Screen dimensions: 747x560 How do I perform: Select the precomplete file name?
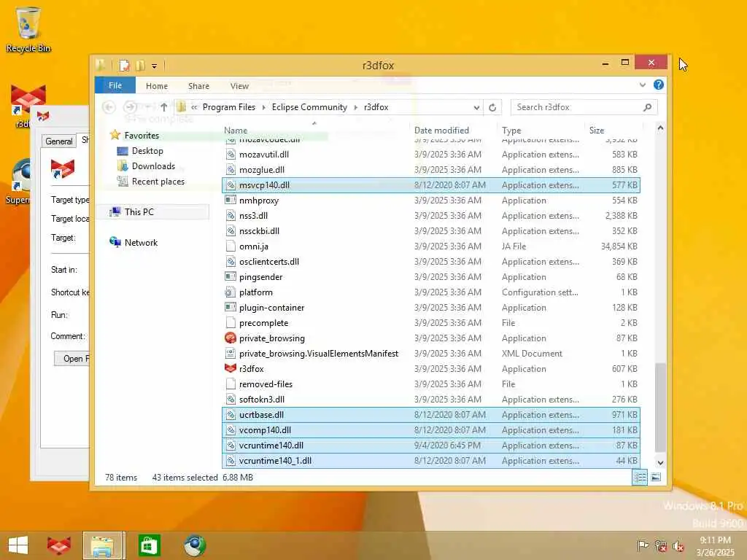[263, 323]
